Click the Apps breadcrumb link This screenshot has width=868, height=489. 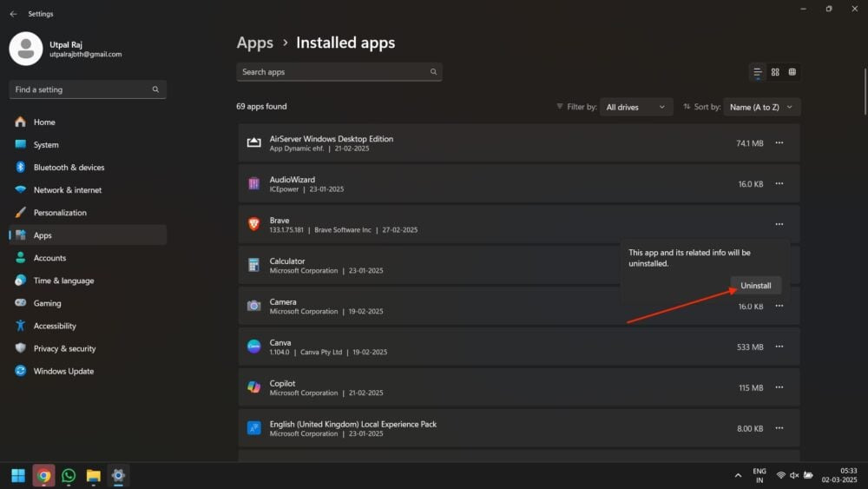pos(254,43)
